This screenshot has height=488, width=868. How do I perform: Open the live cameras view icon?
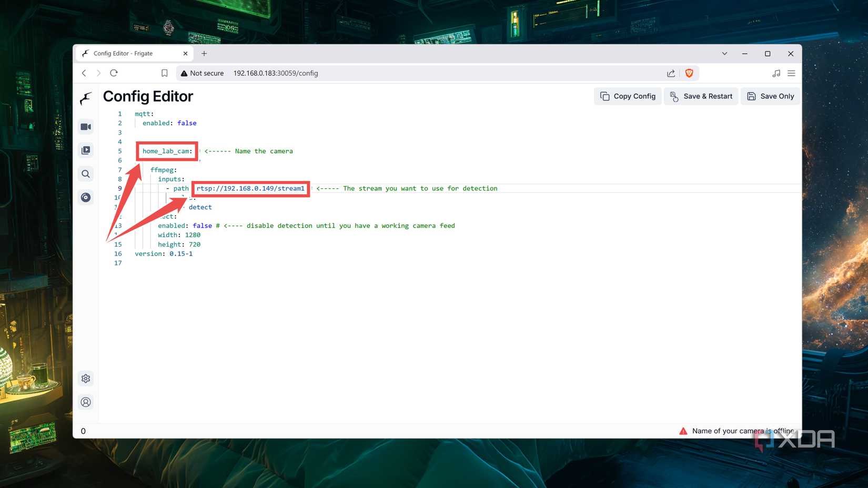86,127
